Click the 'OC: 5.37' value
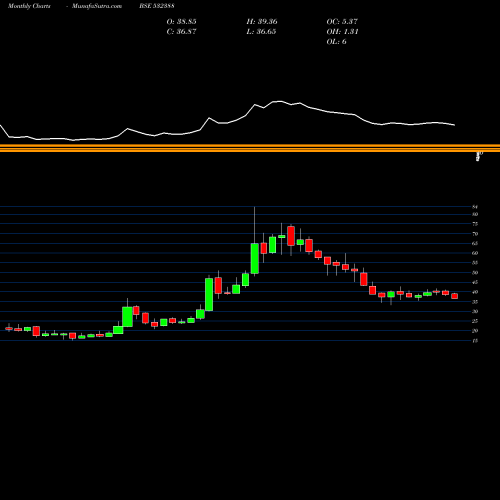This screenshot has height=500, width=500. (342, 22)
